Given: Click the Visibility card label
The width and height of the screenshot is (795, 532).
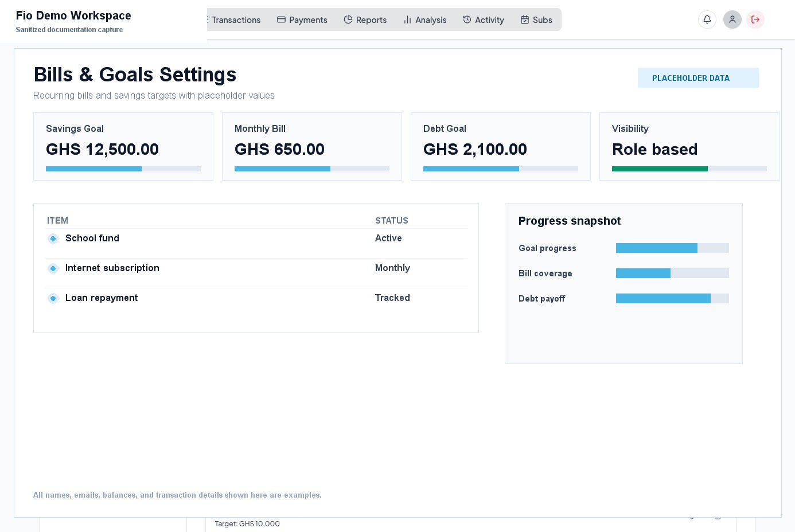Looking at the screenshot, I should click(630, 128).
